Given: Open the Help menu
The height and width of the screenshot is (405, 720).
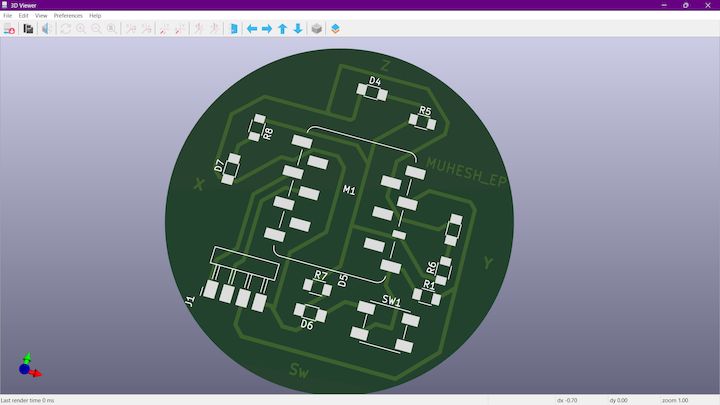Looking at the screenshot, I should [95, 16].
